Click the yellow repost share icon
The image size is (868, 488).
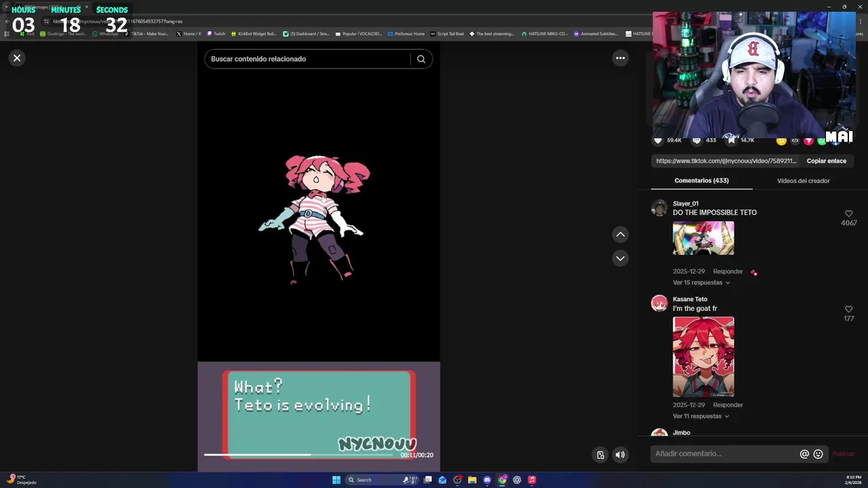point(781,140)
